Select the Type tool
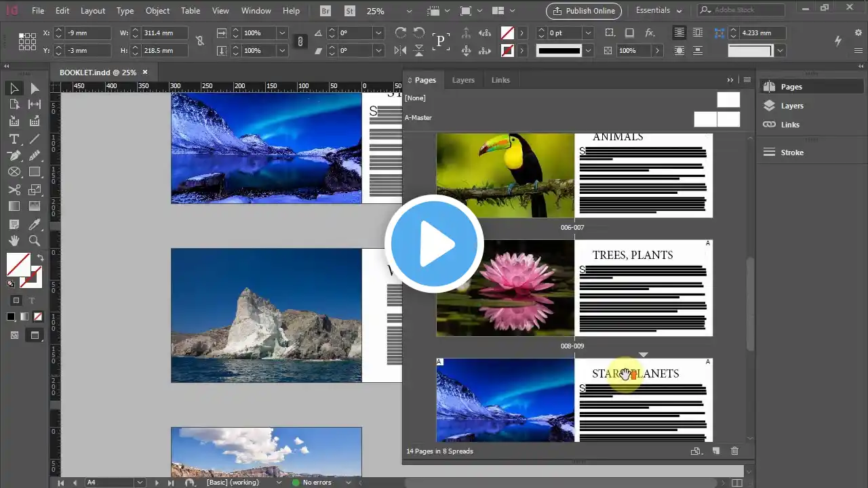 coord(14,139)
